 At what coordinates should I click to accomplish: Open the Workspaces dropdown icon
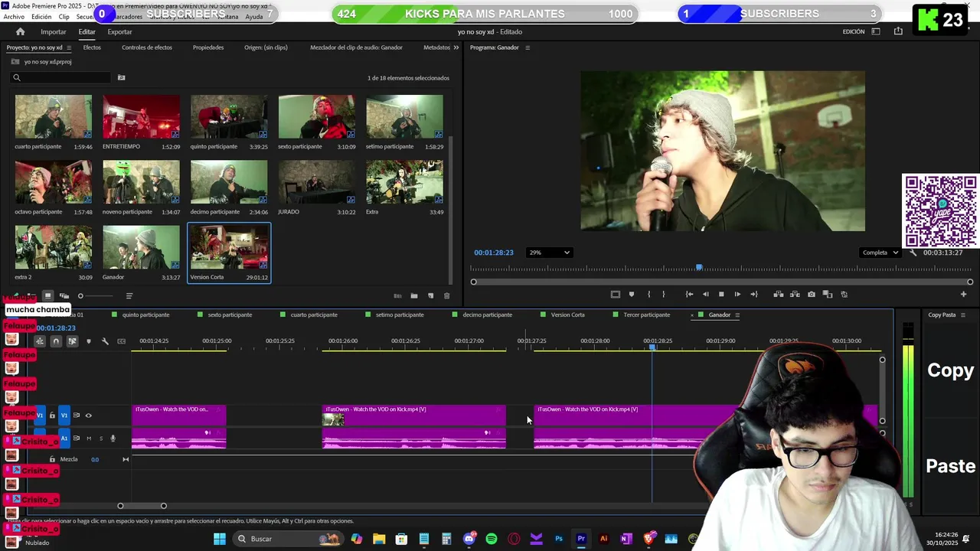(x=876, y=31)
